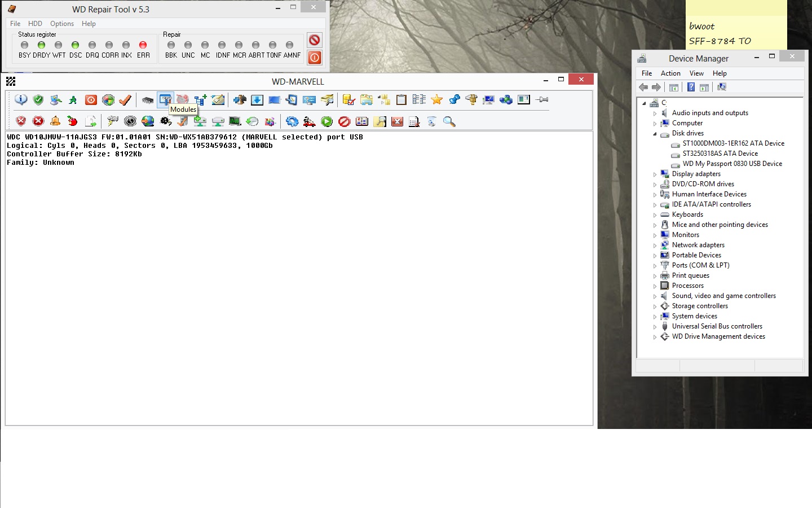The height and width of the screenshot is (508, 812).
Task: Click the black memory chip icon
Action: point(148,100)
